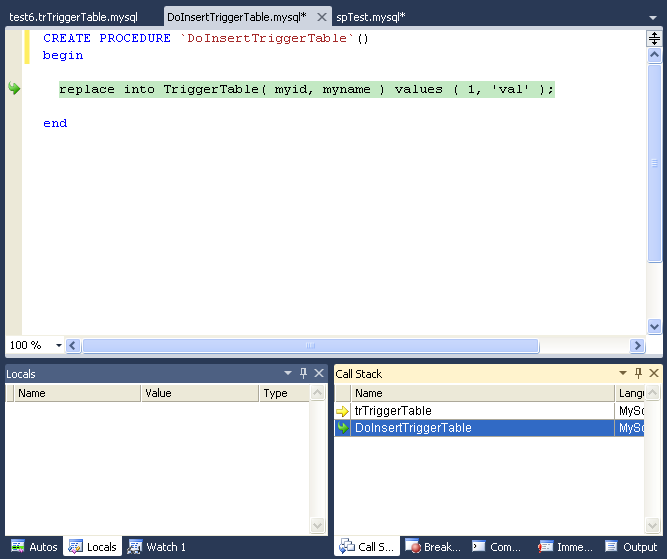The image size is (667, 559).
Task: Pin the Locals panel with auto-hide icon
Action: [x=303, y=374]
